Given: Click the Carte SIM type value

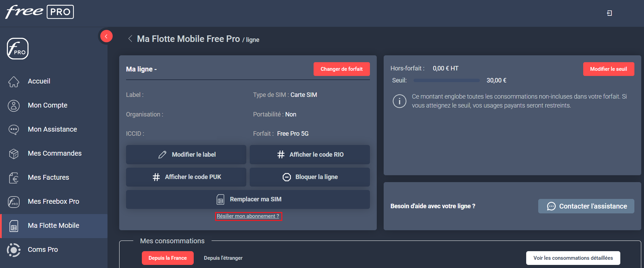Looking at the screenshot, I should click(304, 95).
